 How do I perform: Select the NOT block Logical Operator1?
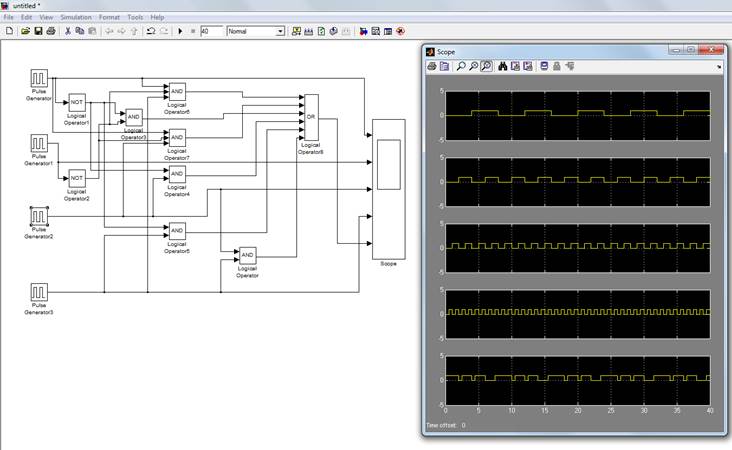click(x=77, y=102)
